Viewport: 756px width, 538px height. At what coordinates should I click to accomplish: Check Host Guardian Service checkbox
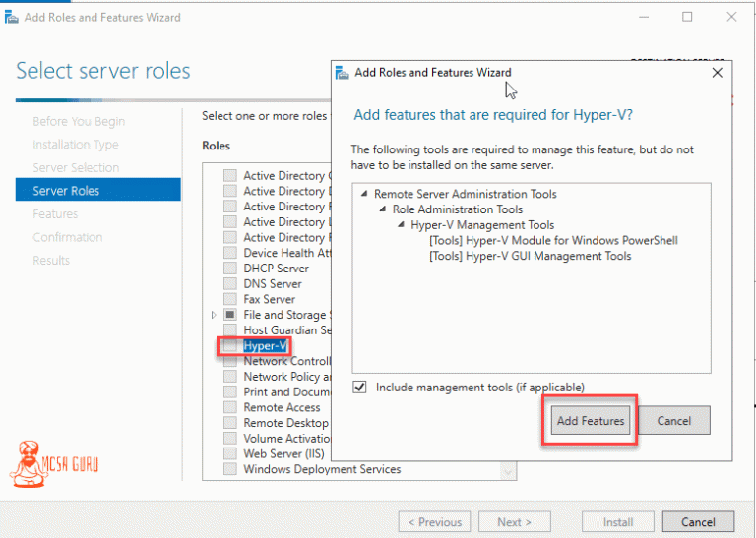point(230,329)
